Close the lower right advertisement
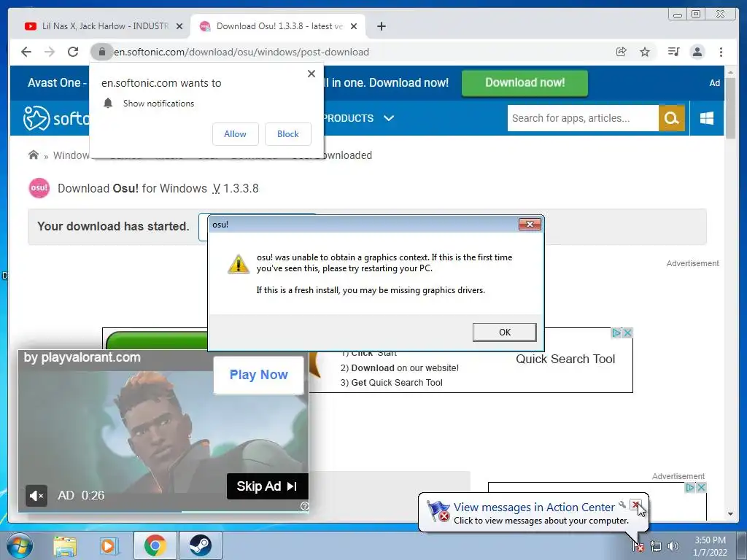 (x=701, y=487)
